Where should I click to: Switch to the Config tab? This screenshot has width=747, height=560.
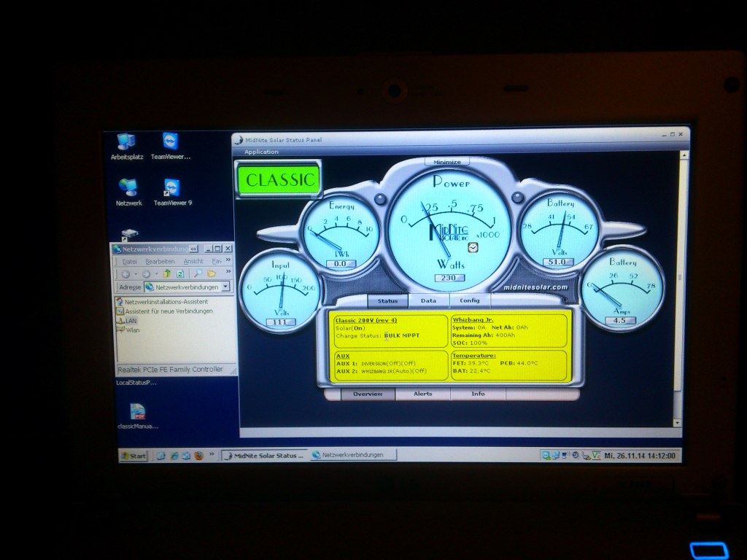[x=470, y=300]
